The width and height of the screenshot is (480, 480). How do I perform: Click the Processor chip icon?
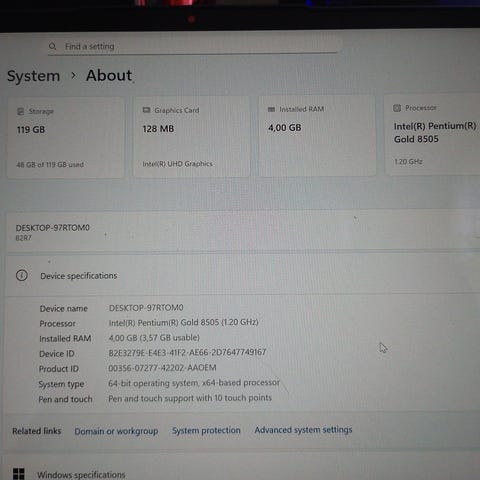pos(397,108)
